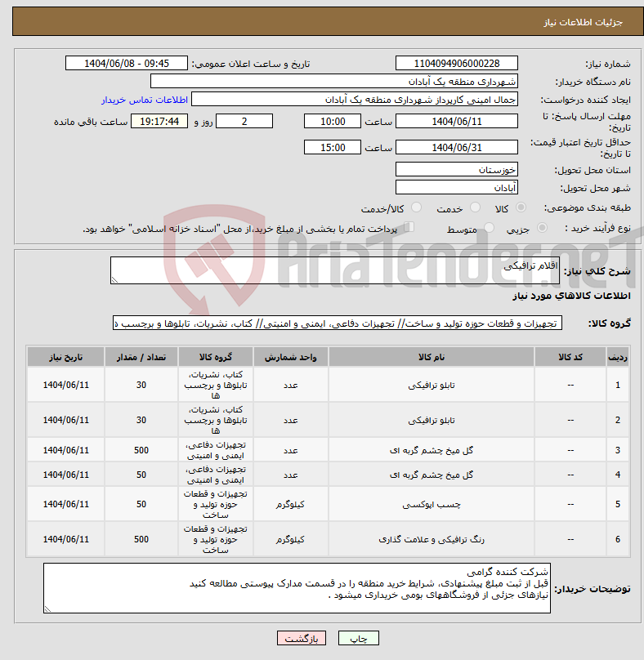Click unit کیلوگرم in row 6

pos(291,539)
